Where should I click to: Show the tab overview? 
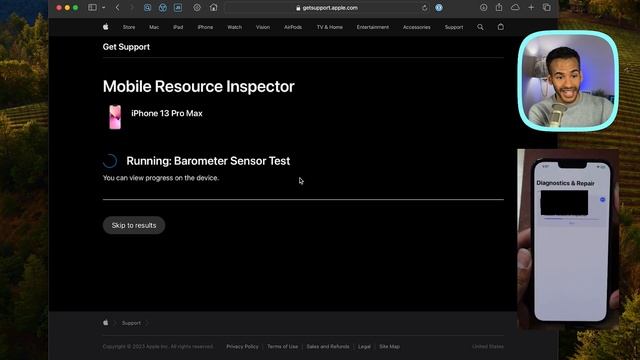click(x=547, y=7)
